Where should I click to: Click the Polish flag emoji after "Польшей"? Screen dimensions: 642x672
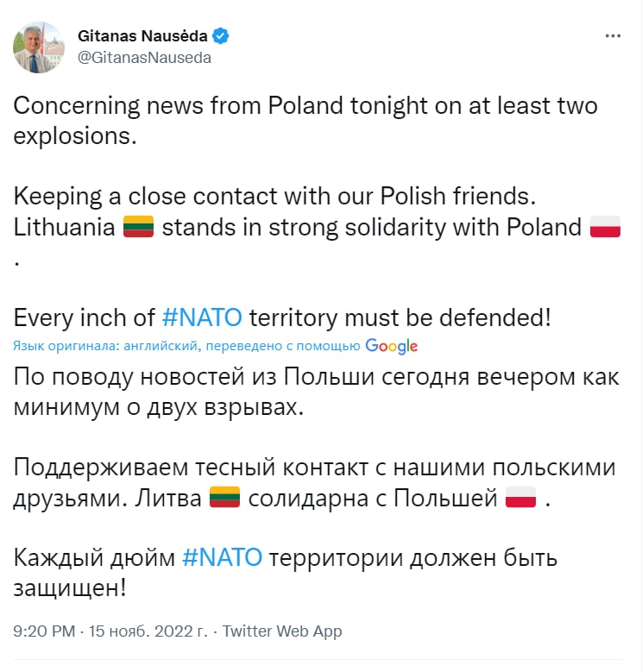(521, 499)
